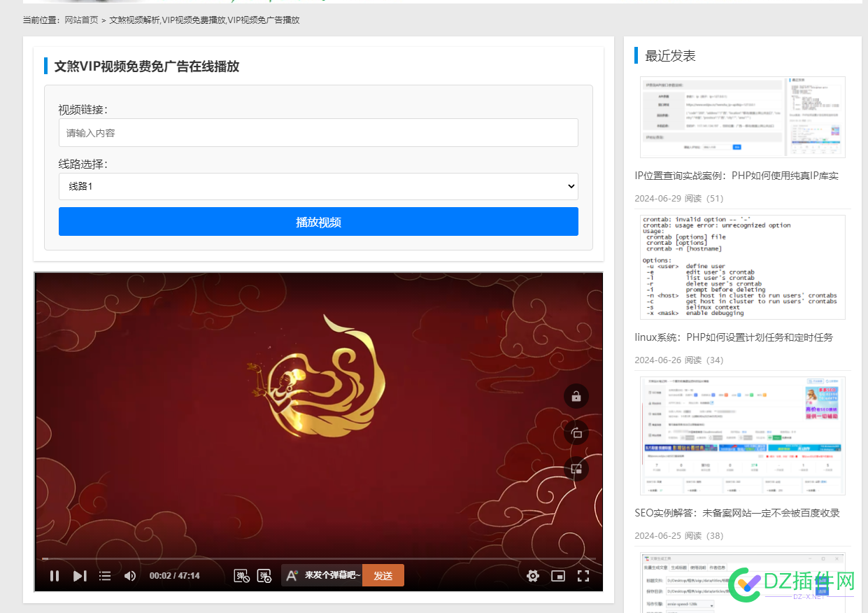Open the danmaku display settings icon
Screen dimensions: 868x613
[x=264, y=575]
